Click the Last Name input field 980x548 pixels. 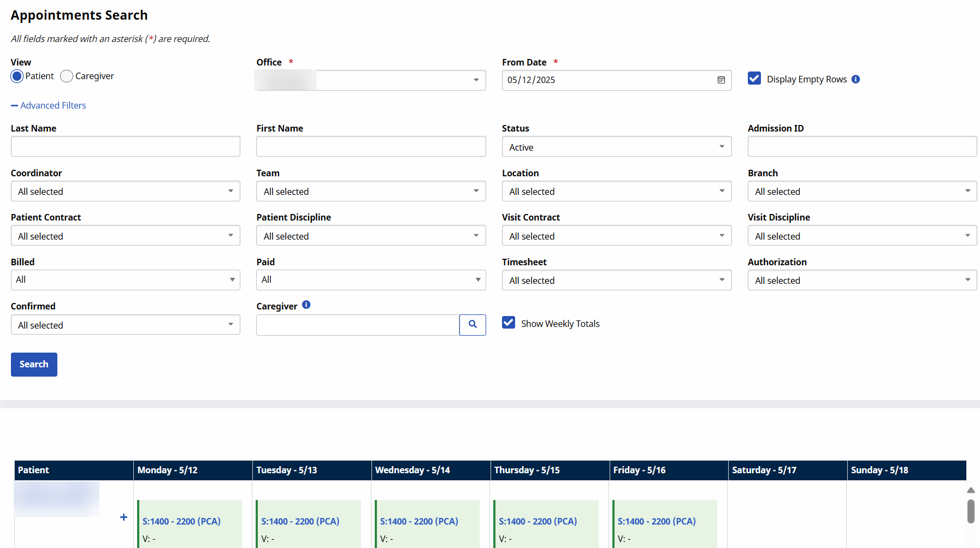coord(125,147)
